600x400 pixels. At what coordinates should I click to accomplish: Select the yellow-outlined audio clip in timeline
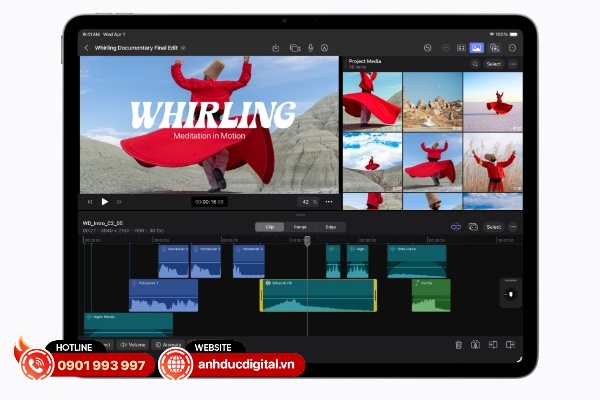pyautogui.click(x=318, y=295)
